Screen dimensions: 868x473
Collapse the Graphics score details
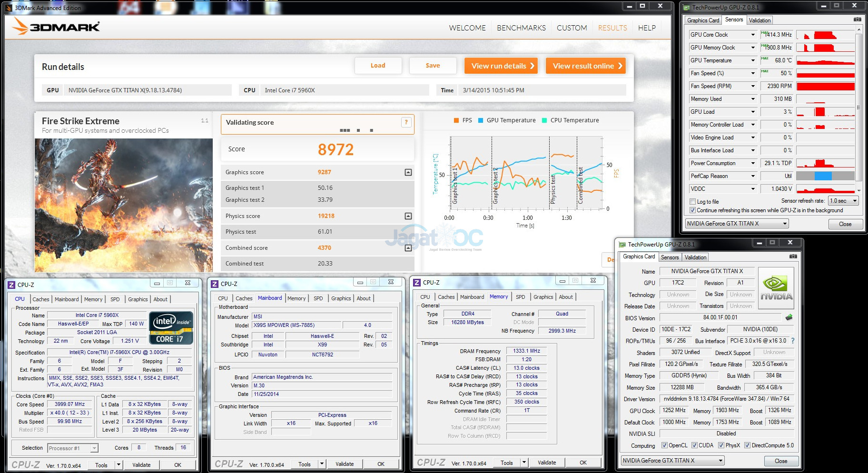pos(408,172)
